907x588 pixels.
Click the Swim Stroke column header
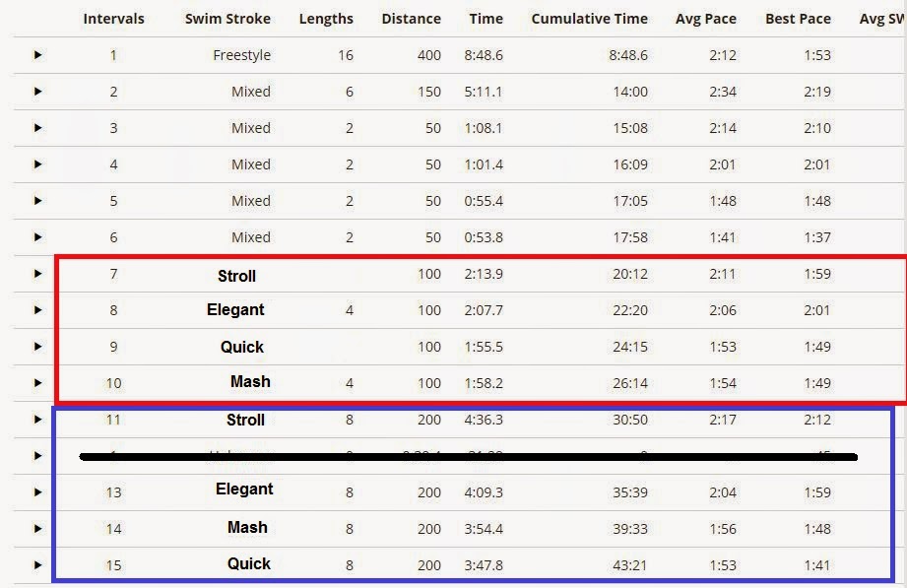227,19
